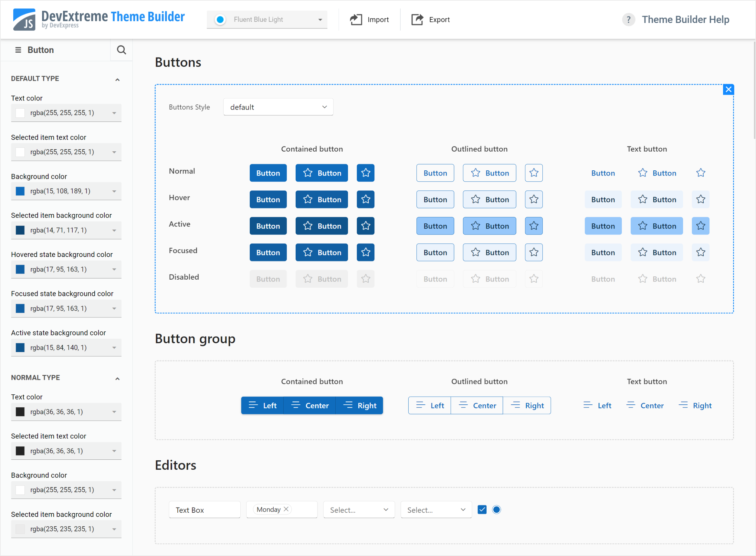
Task: Click the Normal contained Button
Action: [x=268, y=173]
